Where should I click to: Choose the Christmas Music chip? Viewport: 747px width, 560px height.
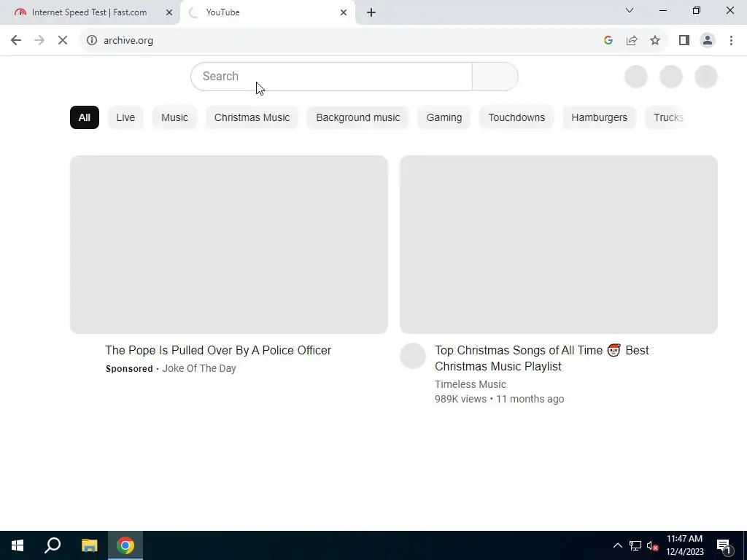pos(252,117)
